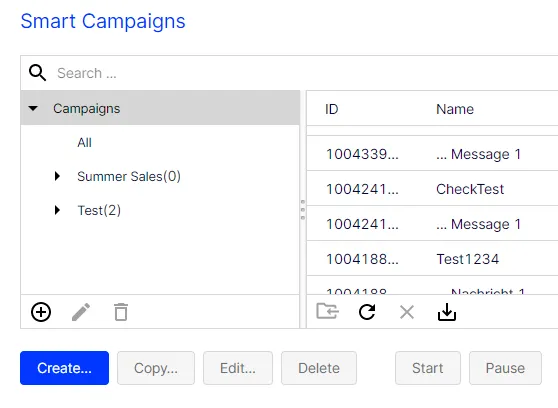Expand the Test(2) folder
This screenshot has height=408, width=558.
click(57, 210)
